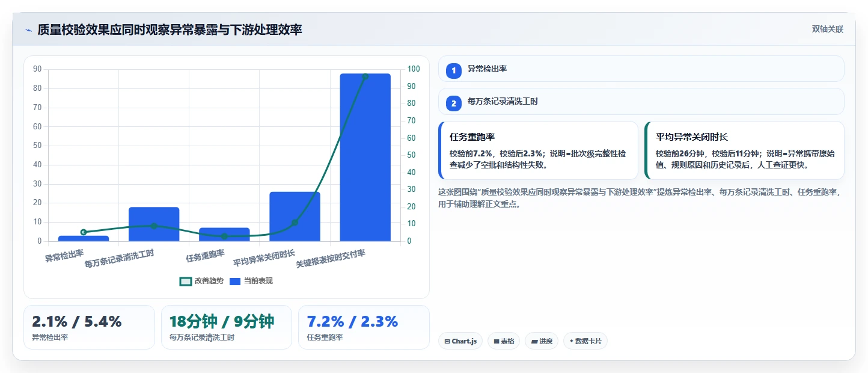Viewport: 868px width, 373px height.
Task: Click the 2.1% / 5.4% stat card
Action: click(x=90, y=327)
